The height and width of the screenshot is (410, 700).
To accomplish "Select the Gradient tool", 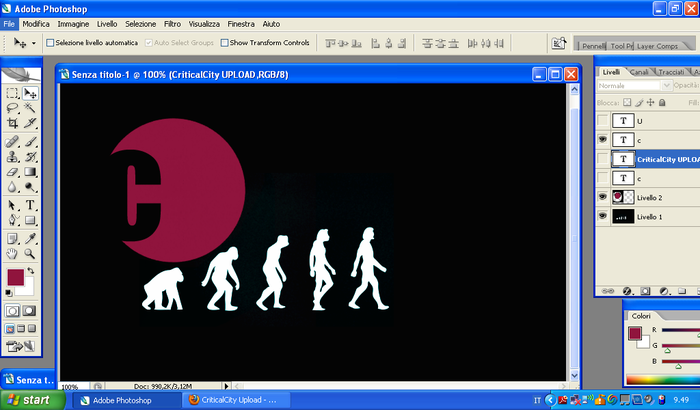I will click(30, 172).
